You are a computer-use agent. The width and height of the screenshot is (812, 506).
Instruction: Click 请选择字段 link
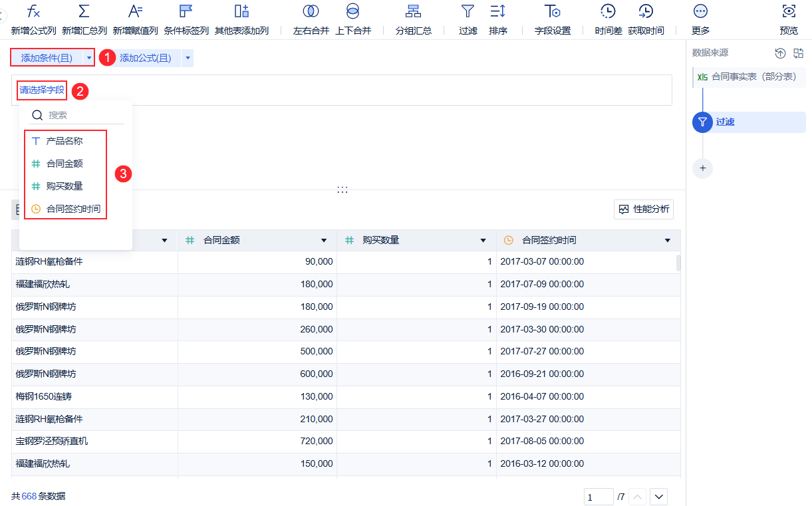(x=42, y=90)
